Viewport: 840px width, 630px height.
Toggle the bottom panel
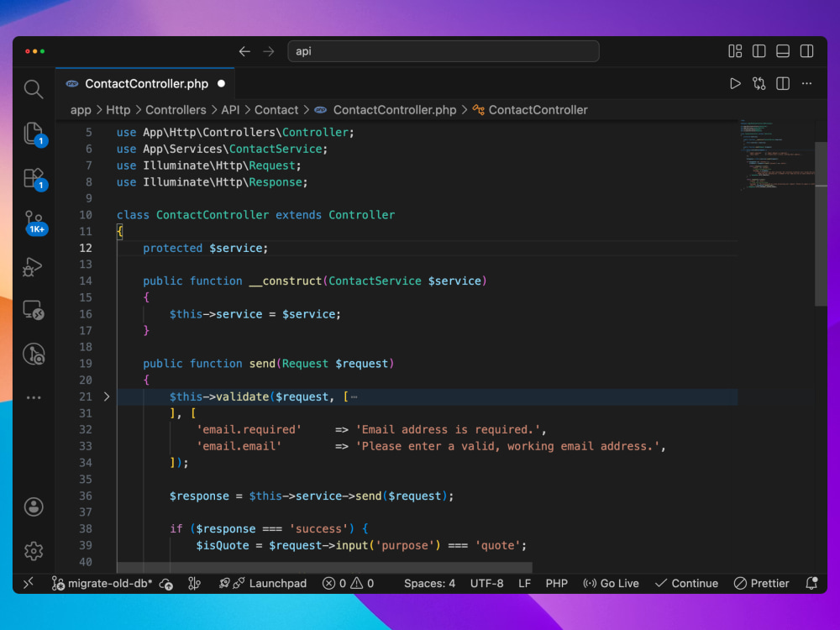pyautogui.click(x=783, y=51)
